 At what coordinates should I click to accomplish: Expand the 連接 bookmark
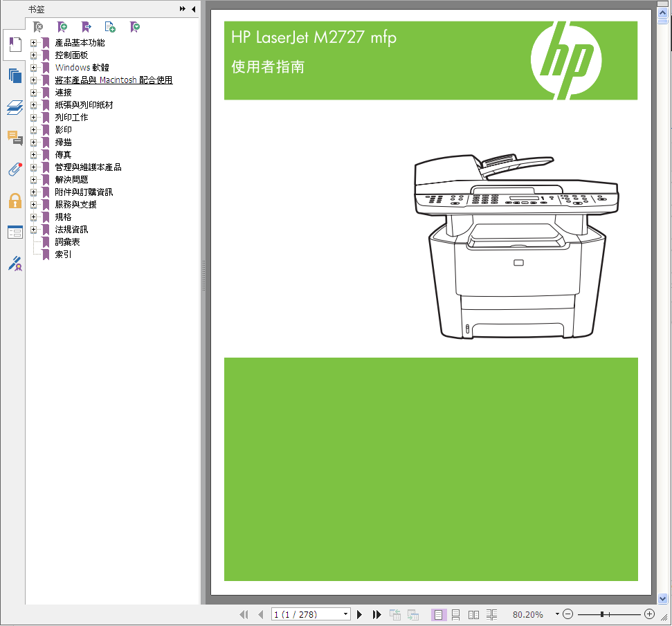pyautogui.click(x=33, y=93)
